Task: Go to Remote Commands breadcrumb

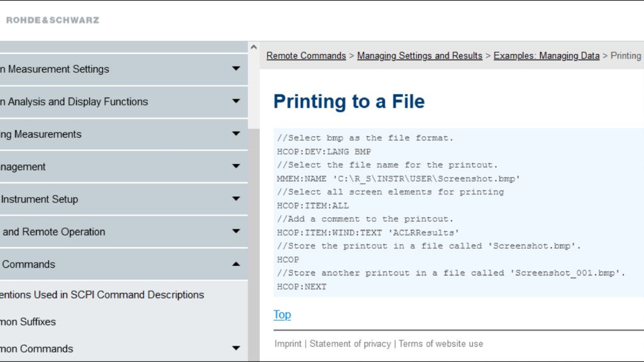Action: 306,56
